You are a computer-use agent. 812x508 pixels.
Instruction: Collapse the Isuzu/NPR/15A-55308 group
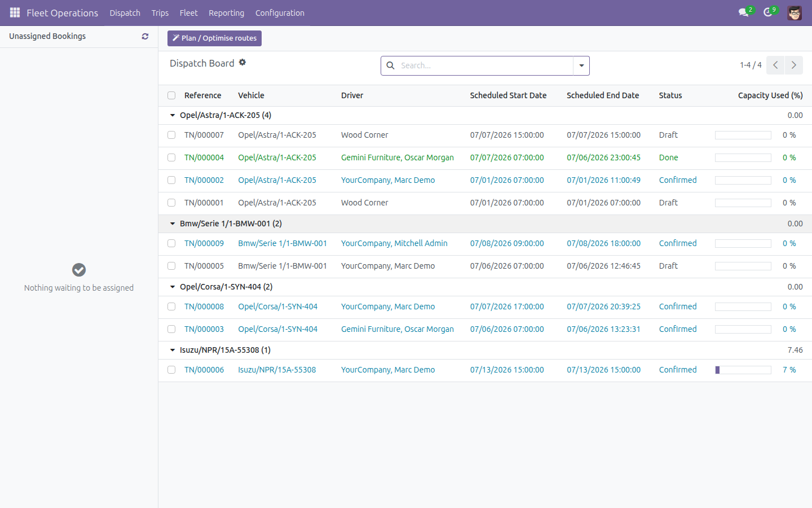173,350
